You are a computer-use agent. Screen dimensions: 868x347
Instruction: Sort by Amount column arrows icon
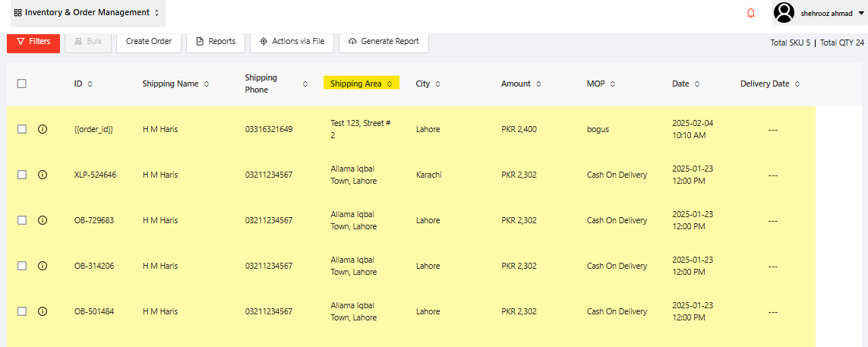[x=539, y=84]
